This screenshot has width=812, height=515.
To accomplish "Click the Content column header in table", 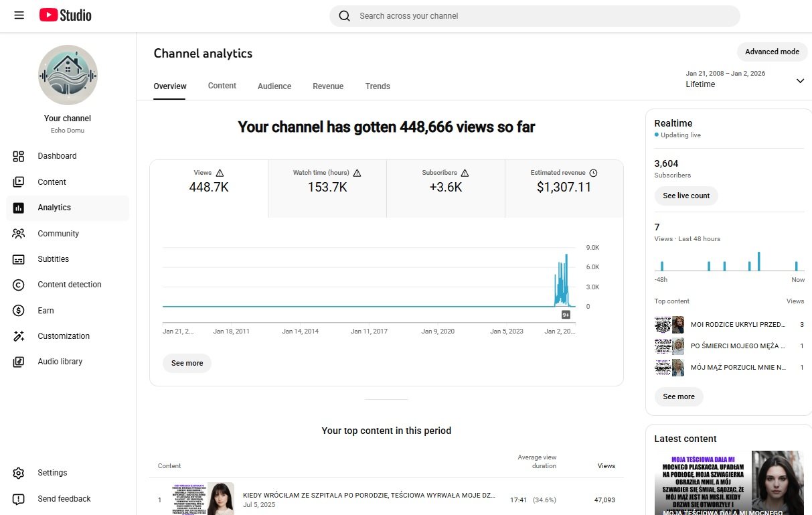I will coord(169,466).
